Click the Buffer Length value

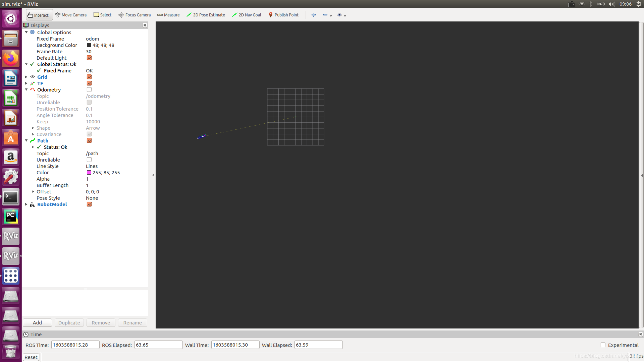click(87, 185)
